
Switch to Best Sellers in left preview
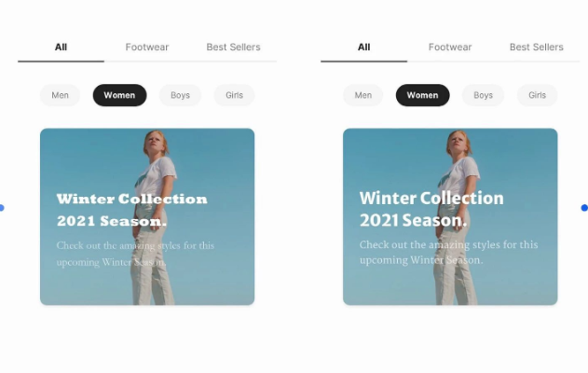pyautogui.click(x=233, y=48)
